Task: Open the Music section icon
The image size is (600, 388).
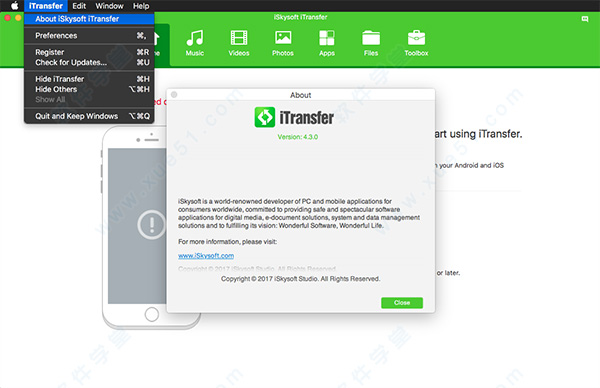Action: pos(195,38)
